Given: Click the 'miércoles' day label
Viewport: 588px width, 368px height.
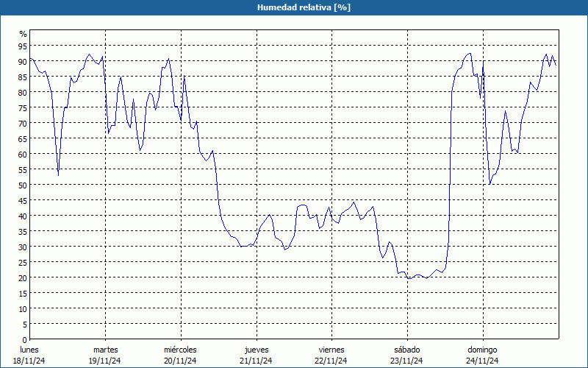Looking at the screenshot, I should coord(180,350).
